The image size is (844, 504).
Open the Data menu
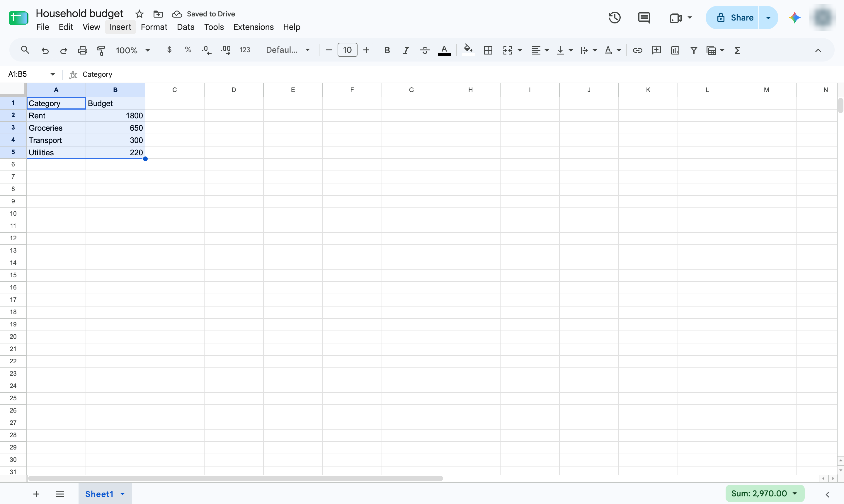186,27
